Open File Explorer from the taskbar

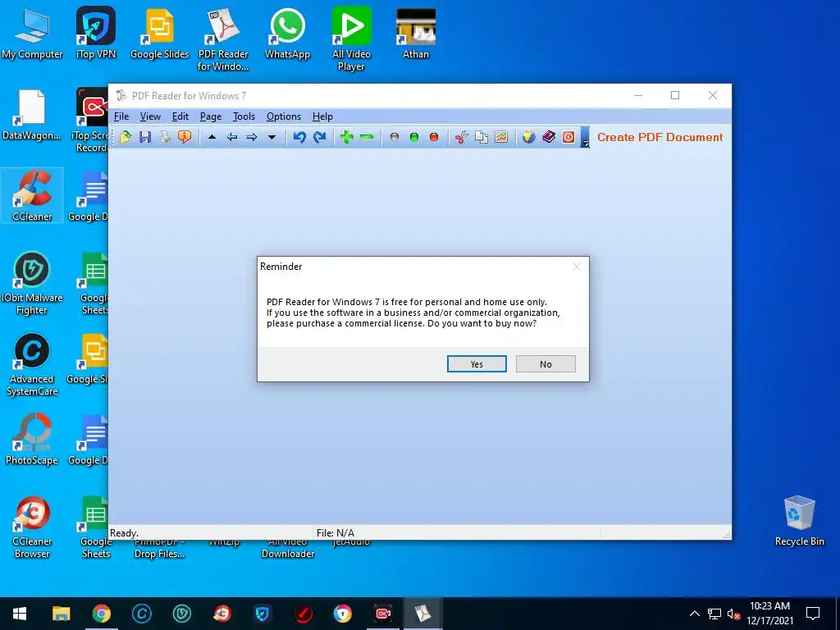click(x=61, y=614)
